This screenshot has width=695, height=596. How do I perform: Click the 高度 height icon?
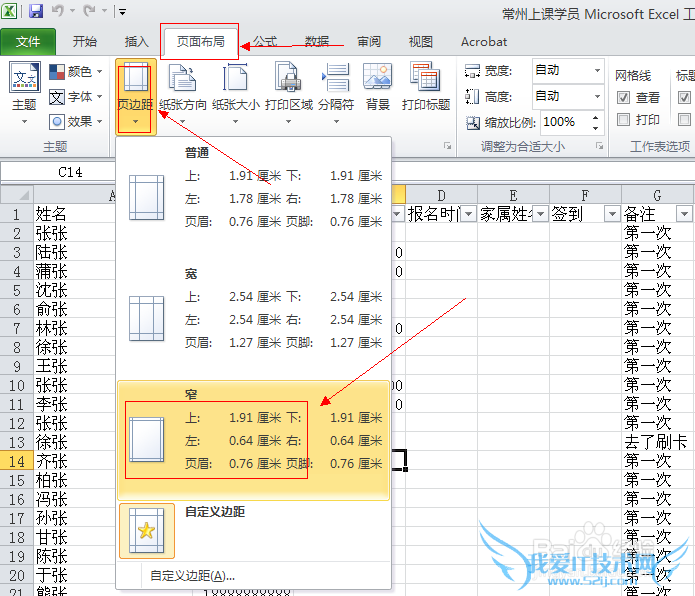(472, 96)
